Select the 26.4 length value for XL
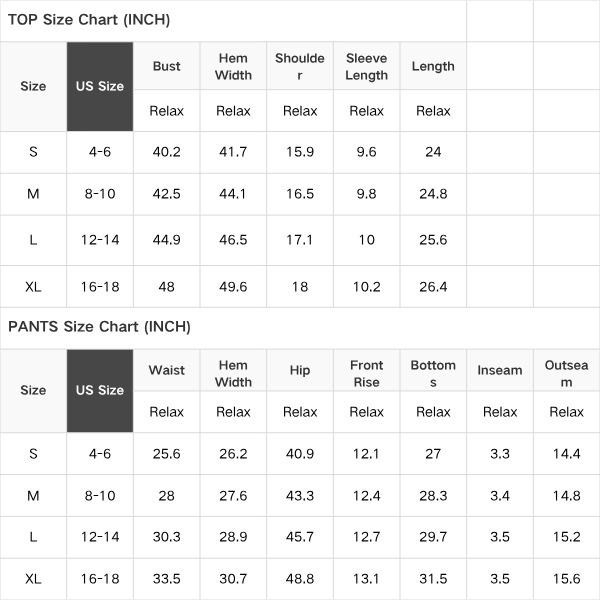 coord(433,287)
